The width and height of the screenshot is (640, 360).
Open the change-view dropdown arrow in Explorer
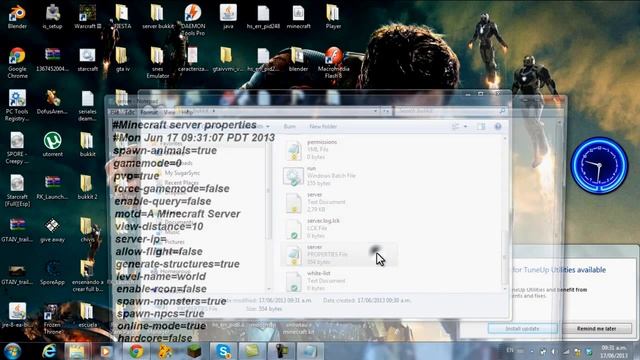[x=466, y=127]
